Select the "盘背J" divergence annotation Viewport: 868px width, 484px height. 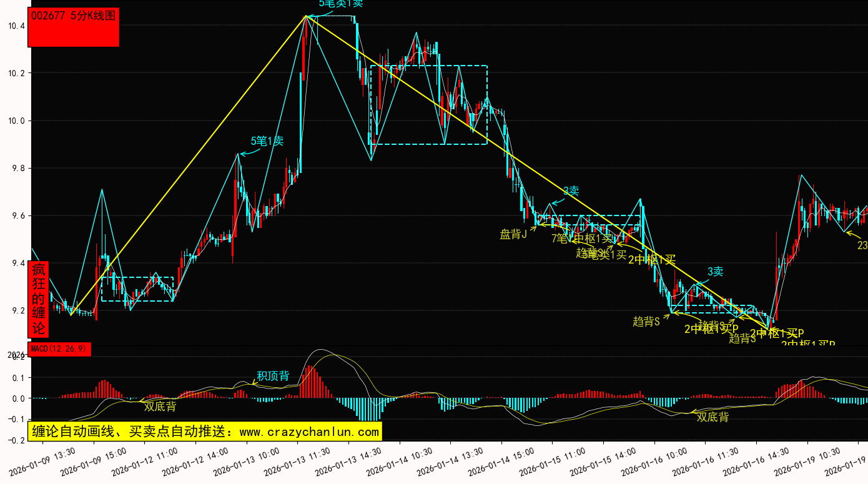pos(513,234)
